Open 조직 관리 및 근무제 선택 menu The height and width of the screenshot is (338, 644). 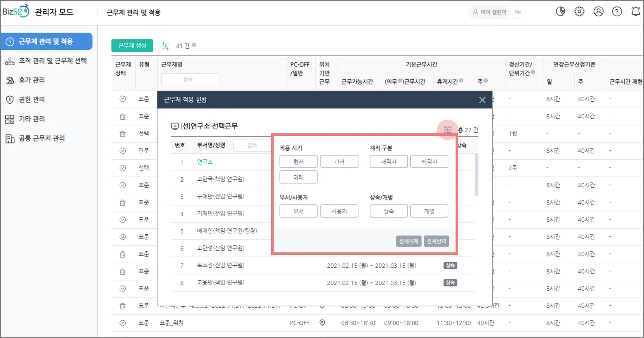[46, 61]
